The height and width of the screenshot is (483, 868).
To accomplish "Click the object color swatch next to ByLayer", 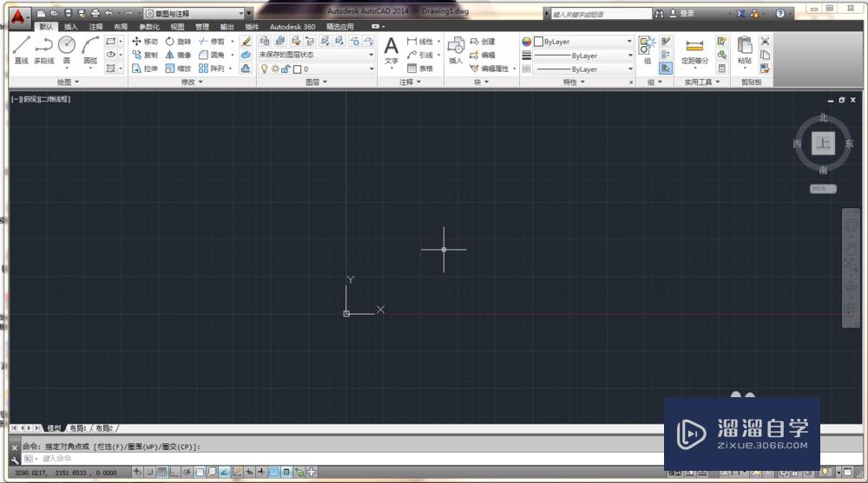I will coord(538,42).
